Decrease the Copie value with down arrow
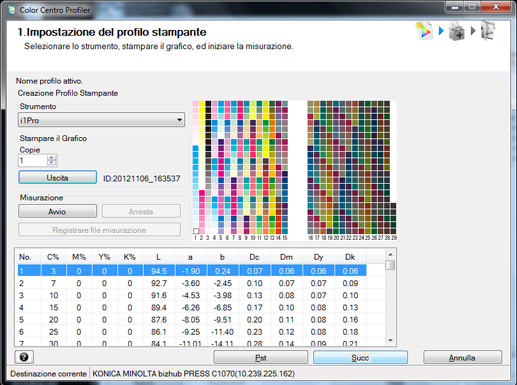 52,163
